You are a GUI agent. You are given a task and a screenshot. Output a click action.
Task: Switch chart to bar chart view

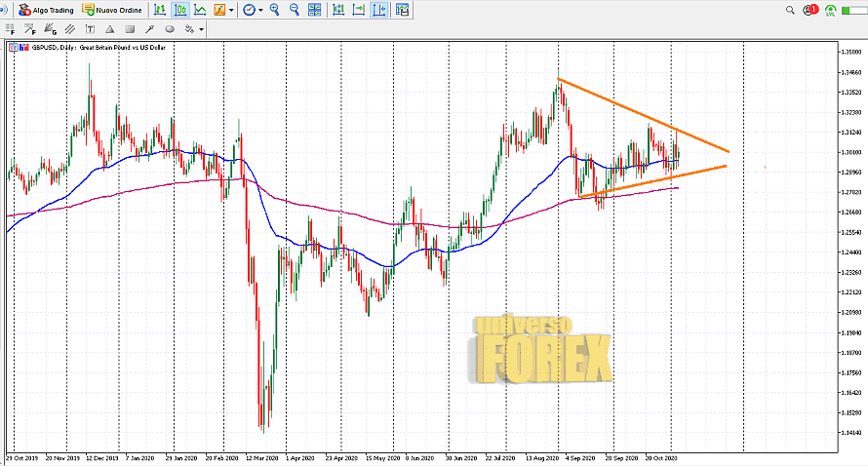point(159,10)
